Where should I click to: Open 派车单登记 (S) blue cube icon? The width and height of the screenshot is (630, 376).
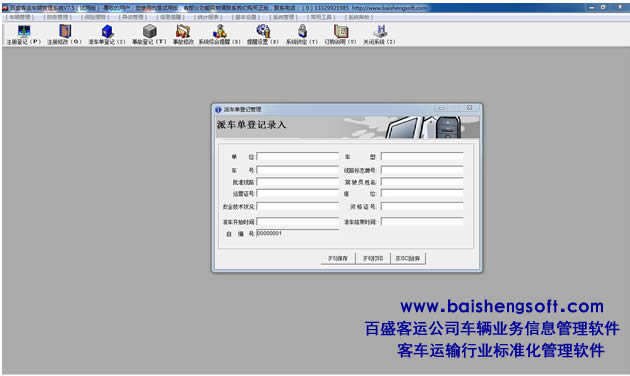tap(107, 34)
